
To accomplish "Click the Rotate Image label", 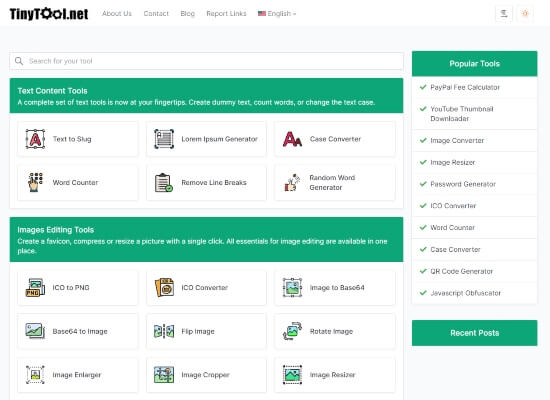I will click(x=331, y=331).
